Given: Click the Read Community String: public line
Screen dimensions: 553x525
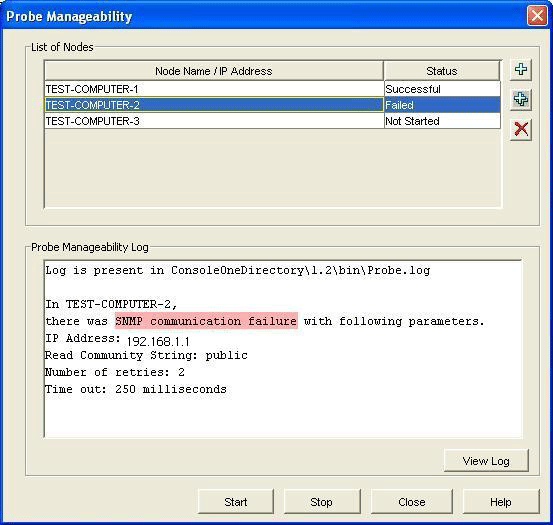Looking at the screenshot, I should pos(146,355).
